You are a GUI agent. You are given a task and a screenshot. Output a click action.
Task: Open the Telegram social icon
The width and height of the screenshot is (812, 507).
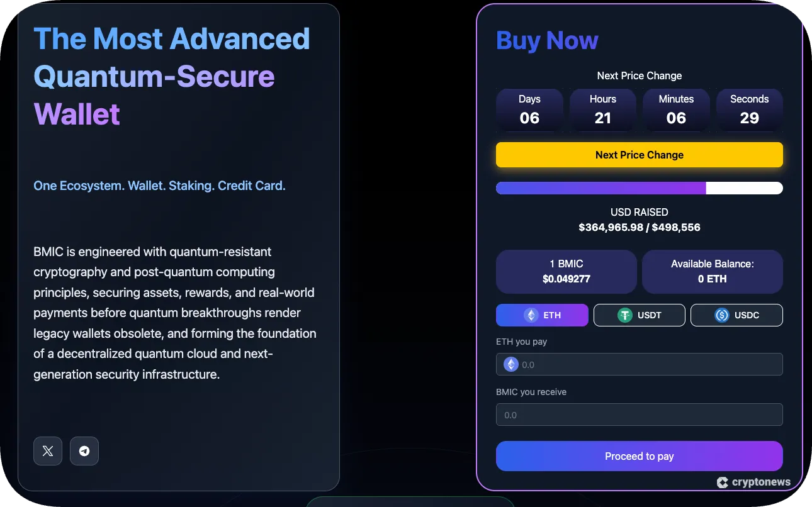click(84, 451)
